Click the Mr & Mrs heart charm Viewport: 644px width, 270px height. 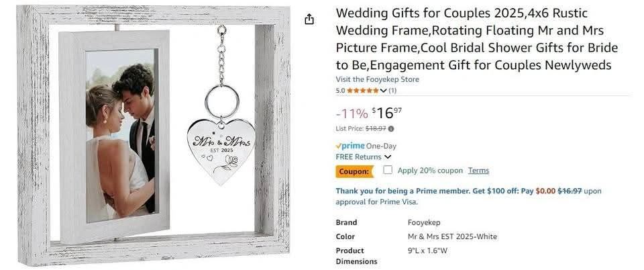[x=221, y=151]
